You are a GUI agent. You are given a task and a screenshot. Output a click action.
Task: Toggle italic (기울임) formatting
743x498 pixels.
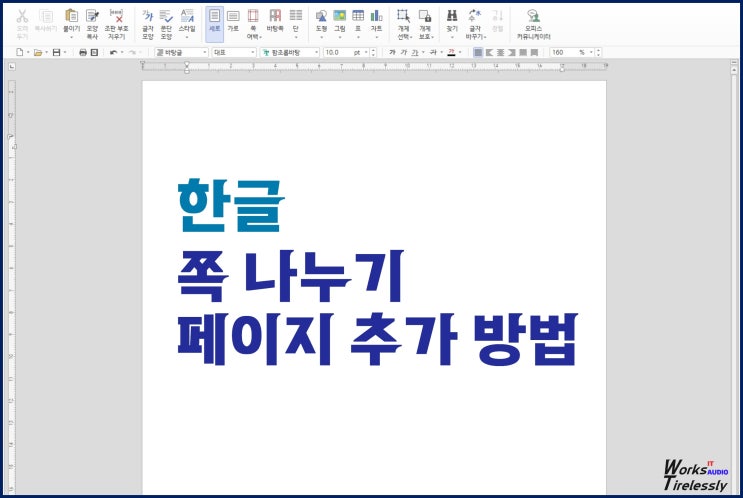pyautogui.click(x=403, y=52)
